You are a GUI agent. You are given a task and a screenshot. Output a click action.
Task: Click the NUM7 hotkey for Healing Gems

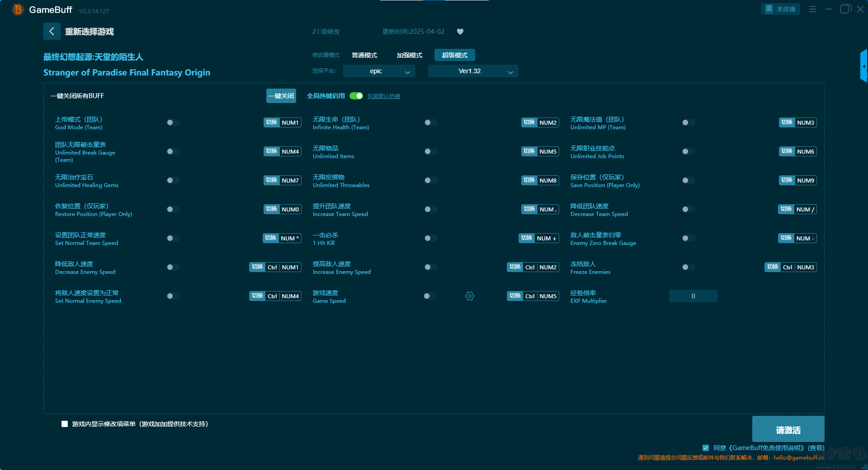point(290,180)
